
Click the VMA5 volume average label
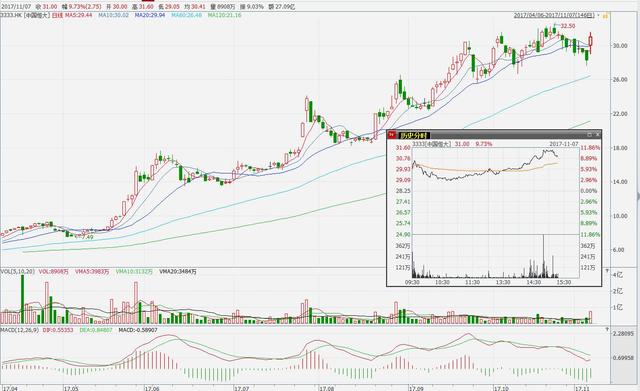[92, 271]
